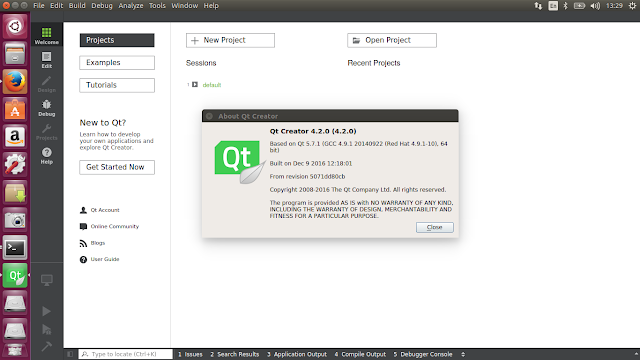Click the Open Project button
The image size is (640, 360).
click(x=392, y=40)
